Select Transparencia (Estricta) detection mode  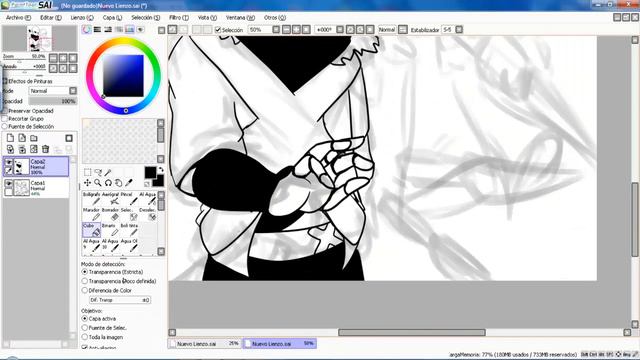tap(85, 272)
